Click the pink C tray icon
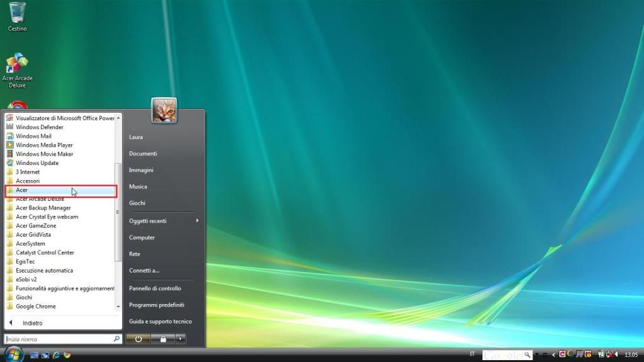This screenshot has width=644, height=362. tap(562, 354)
